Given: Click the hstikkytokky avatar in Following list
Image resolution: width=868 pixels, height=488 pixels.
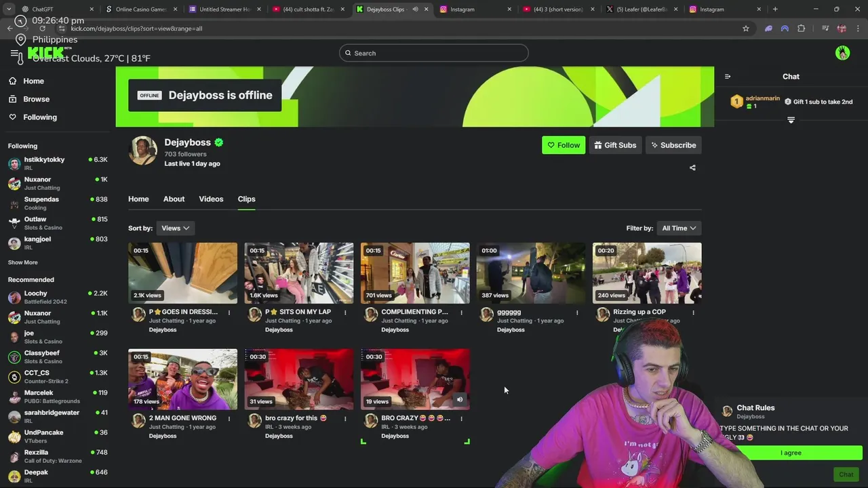Looking at the screenshot, I should 14,163.
